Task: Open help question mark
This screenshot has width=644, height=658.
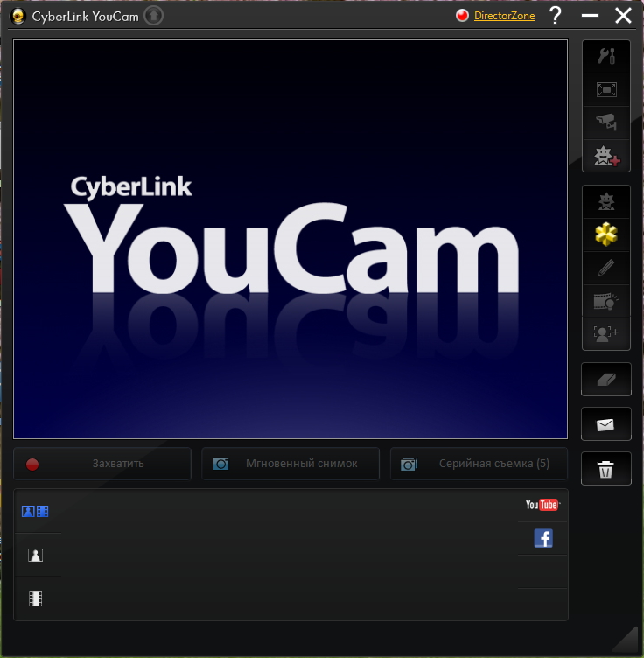Action: point(556,16)
